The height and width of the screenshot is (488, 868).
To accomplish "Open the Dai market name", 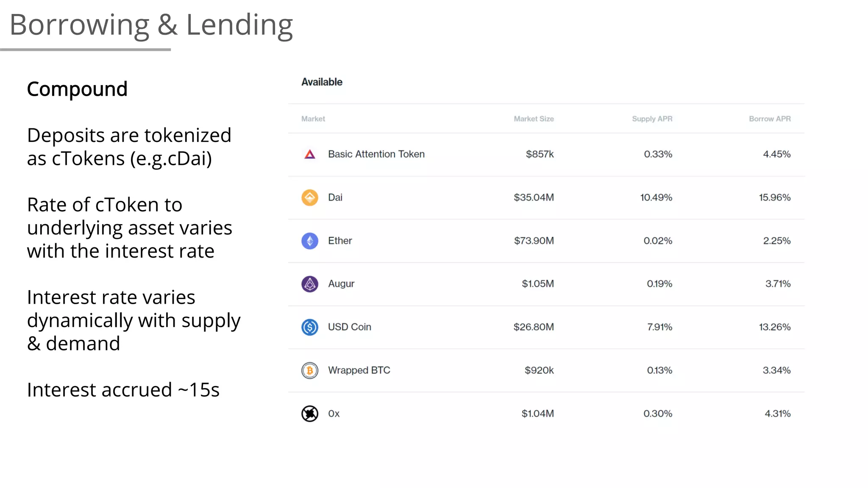I will [x=335, y=197].
